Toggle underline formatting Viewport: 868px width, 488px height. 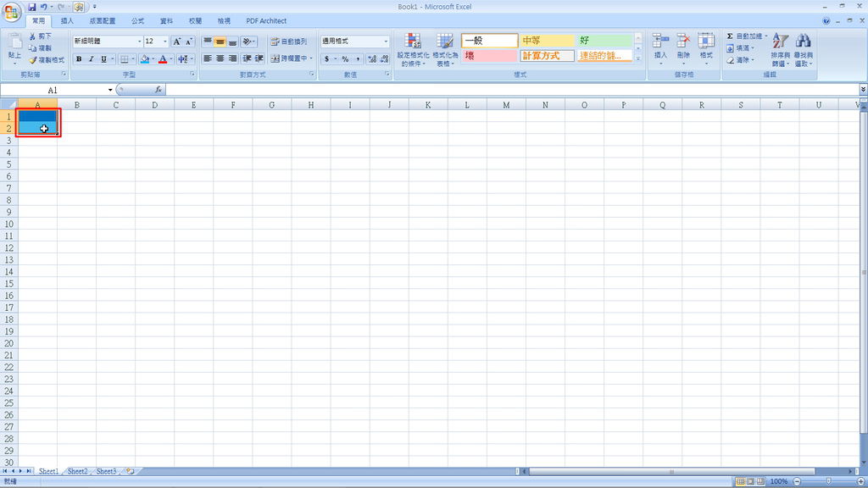coord(103,59)
